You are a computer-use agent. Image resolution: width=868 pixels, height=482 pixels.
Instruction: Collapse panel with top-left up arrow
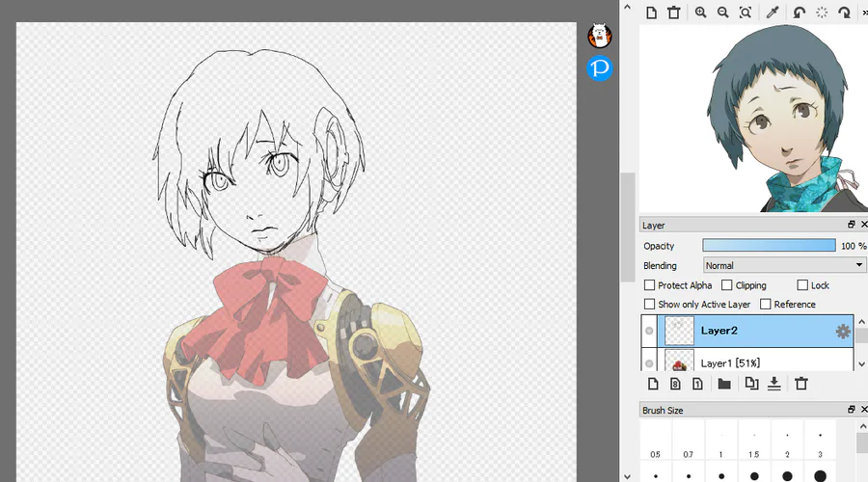(627, 7)
